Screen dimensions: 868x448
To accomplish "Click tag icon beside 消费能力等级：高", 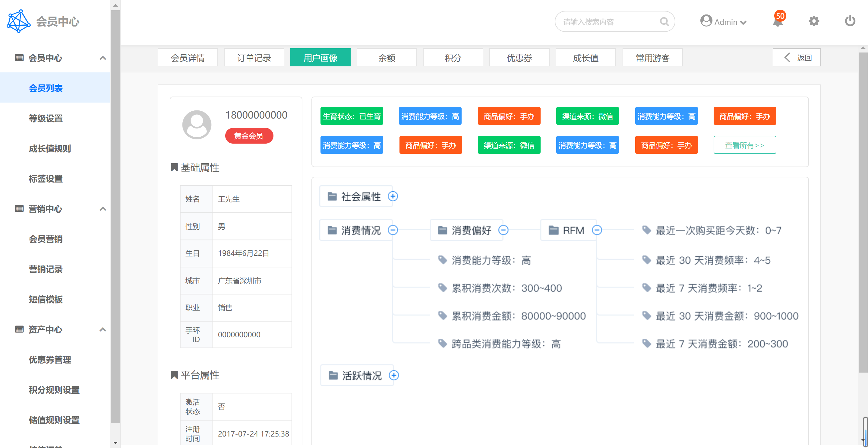I will pos(442,260).
